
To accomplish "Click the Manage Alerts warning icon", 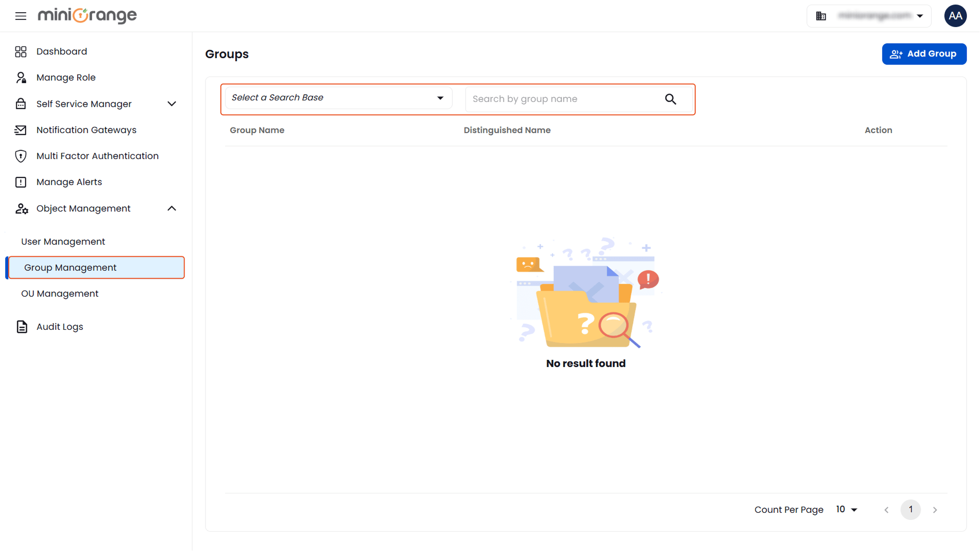I will tap(21, 182).
